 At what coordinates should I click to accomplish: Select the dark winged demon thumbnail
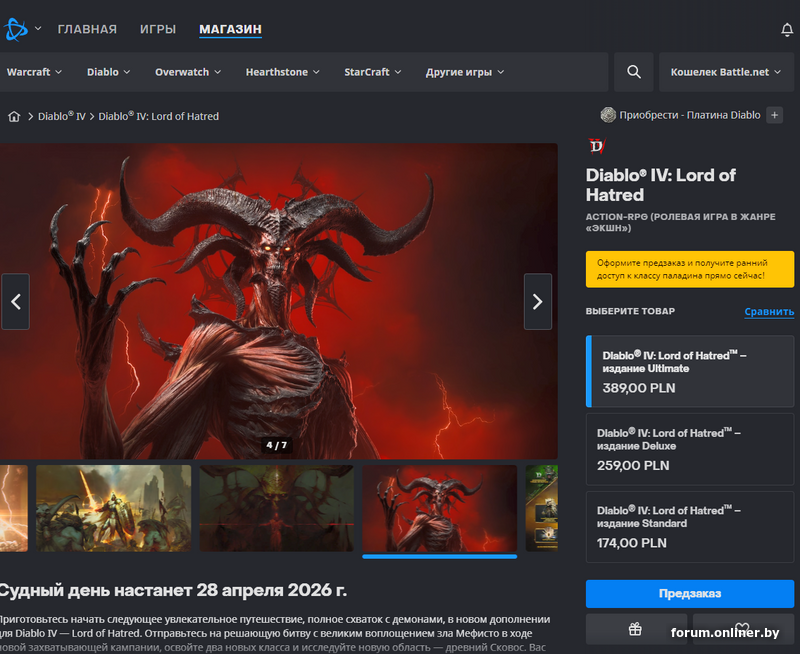point(277,508)
